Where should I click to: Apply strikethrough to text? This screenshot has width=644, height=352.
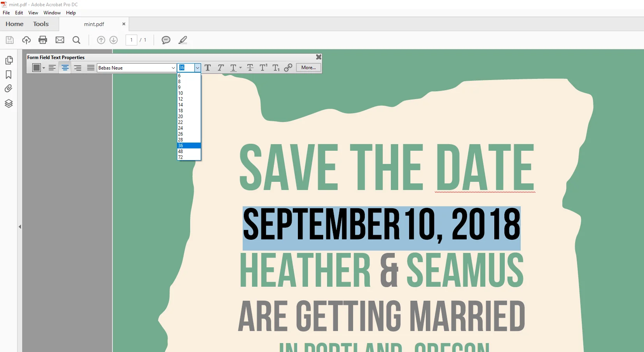pyautogui.click(x=250, y=68)
